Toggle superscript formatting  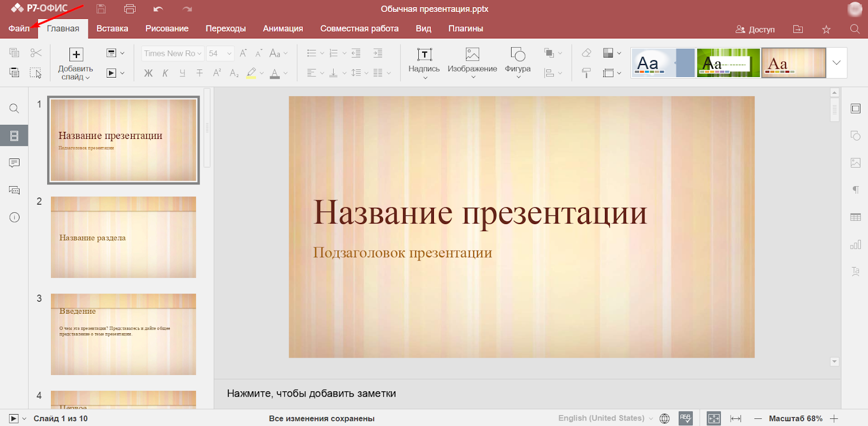coord(217,73)
